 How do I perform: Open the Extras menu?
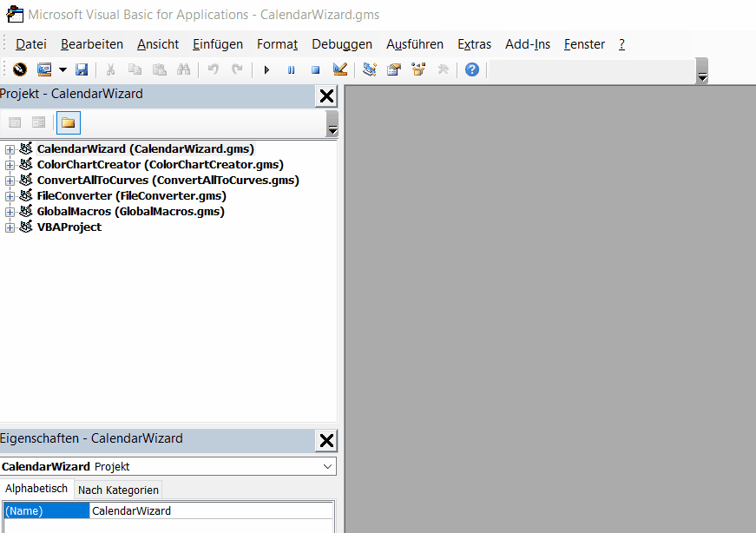[475, 44]
